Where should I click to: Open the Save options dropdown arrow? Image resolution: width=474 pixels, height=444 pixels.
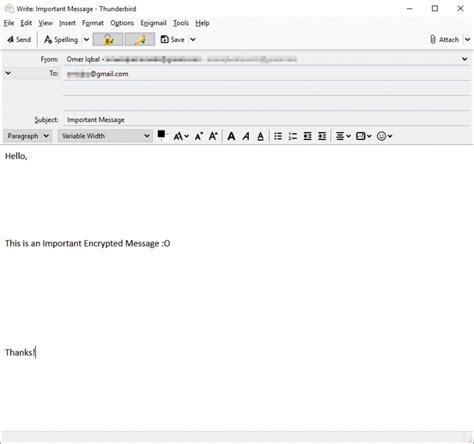coord(193,40)
